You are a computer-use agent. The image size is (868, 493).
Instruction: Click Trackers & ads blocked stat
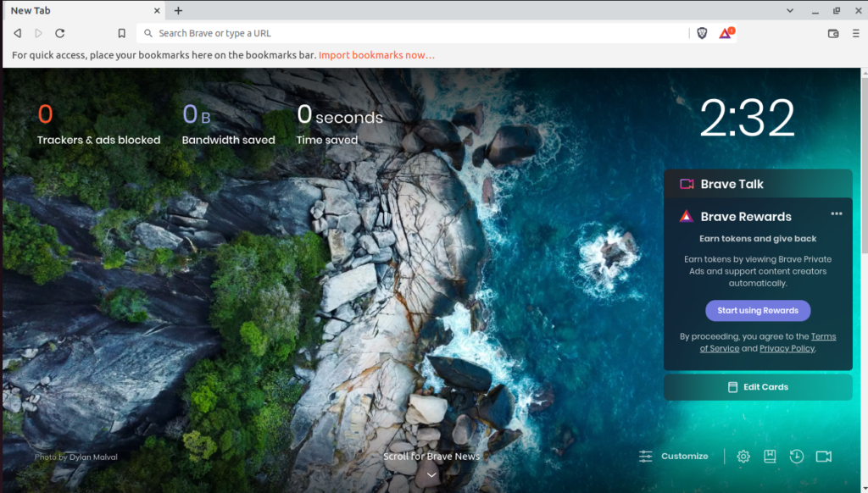tap(98, 125)
